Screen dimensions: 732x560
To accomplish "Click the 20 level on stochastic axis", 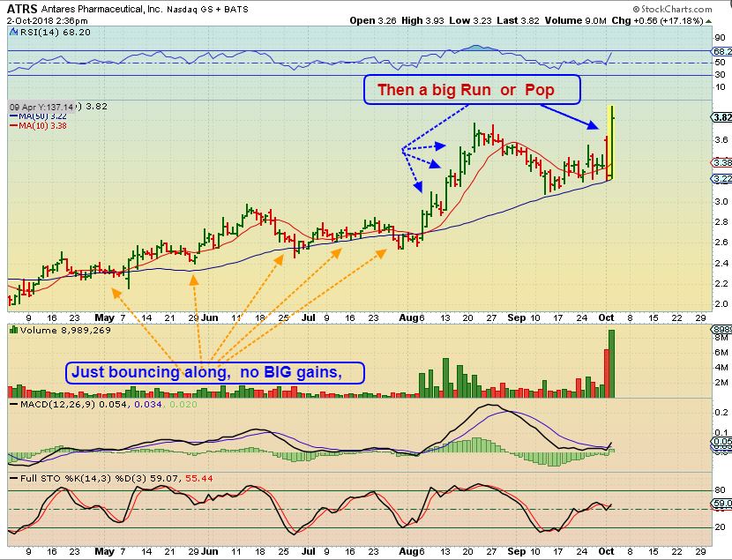I will point(721,526).
